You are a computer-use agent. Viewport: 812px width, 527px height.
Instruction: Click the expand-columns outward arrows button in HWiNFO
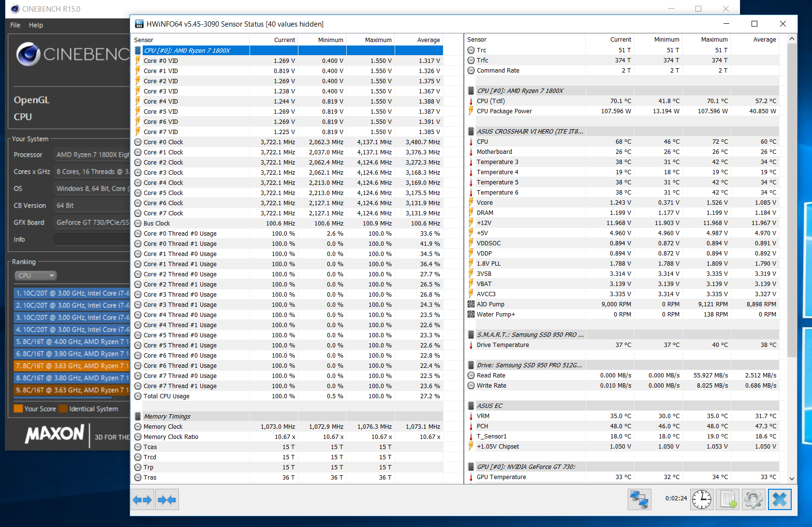[x=142, y=500]
